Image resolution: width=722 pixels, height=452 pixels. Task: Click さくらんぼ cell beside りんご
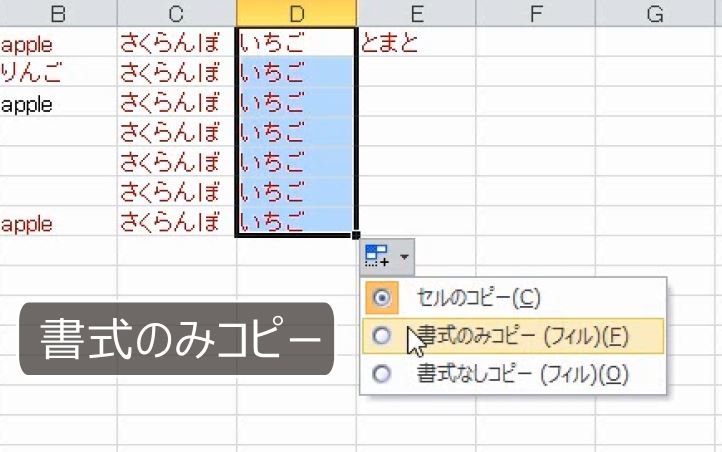177,72
